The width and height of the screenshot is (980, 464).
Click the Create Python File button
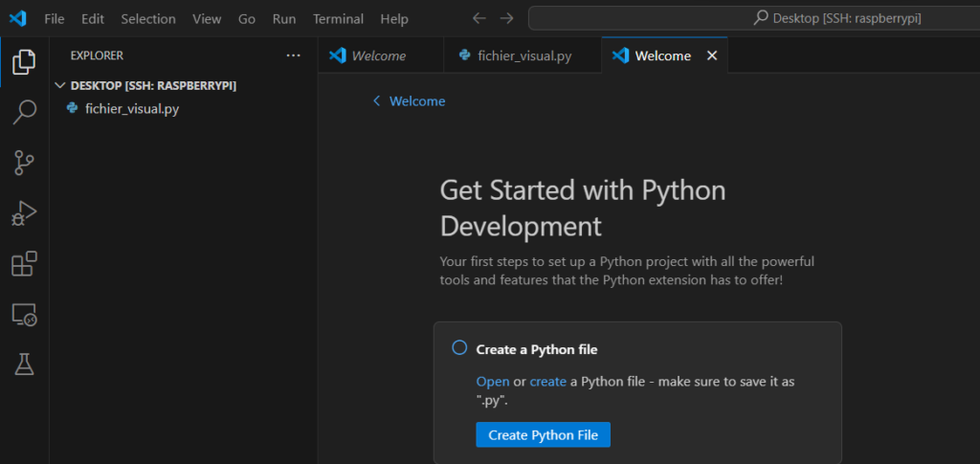click(x=543, y=434)
